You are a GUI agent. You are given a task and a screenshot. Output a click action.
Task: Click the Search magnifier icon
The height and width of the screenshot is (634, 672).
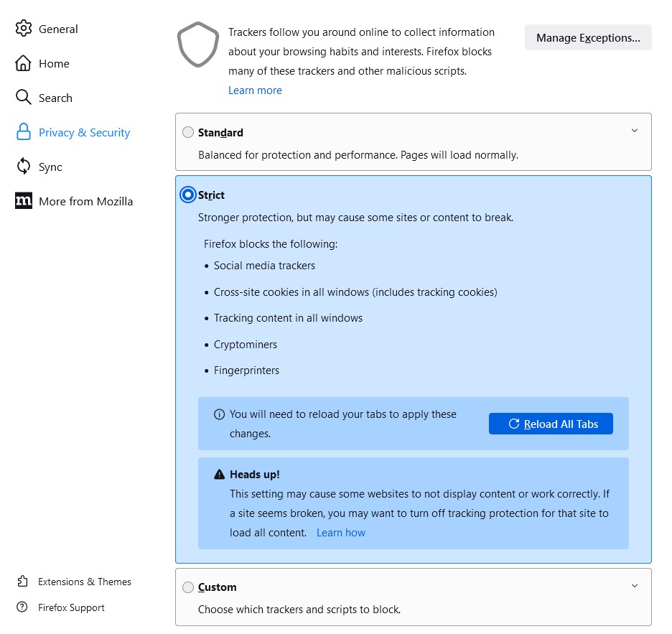click(24, 98)
